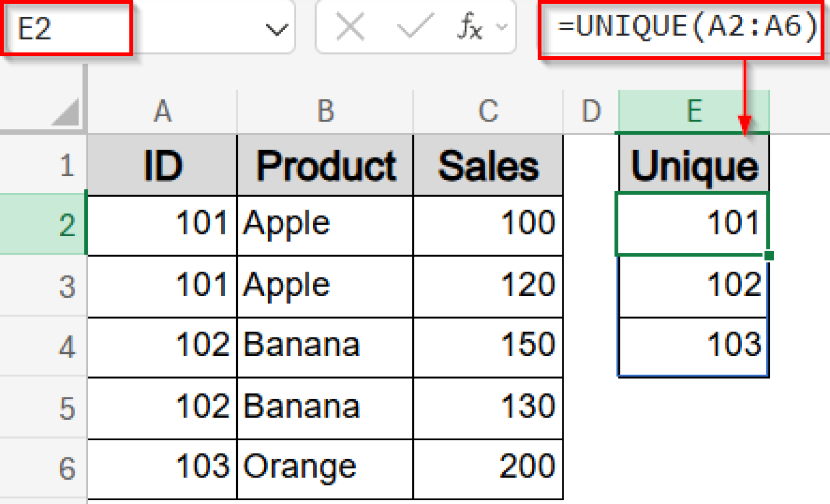
Task: Select the Product header cell
Action: (324, 165)
